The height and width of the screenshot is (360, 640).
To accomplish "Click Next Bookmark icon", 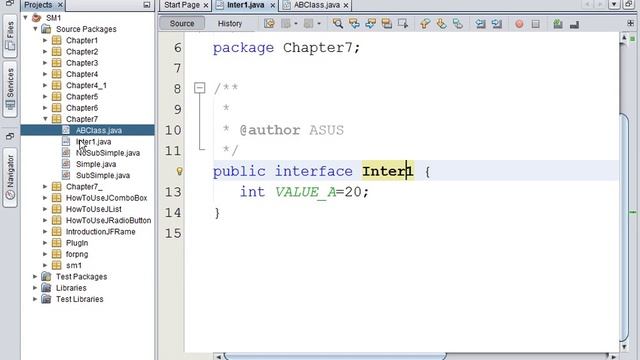I will (441, 24).
